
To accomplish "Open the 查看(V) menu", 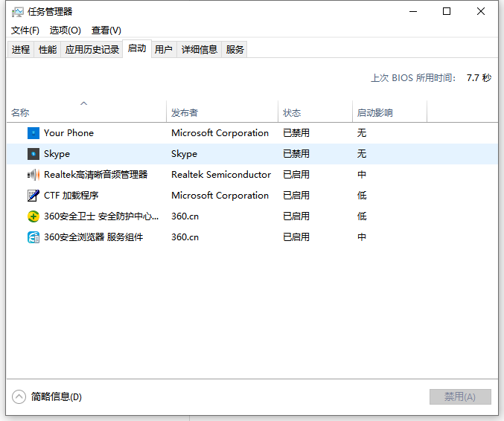I will tap(106, 30).
